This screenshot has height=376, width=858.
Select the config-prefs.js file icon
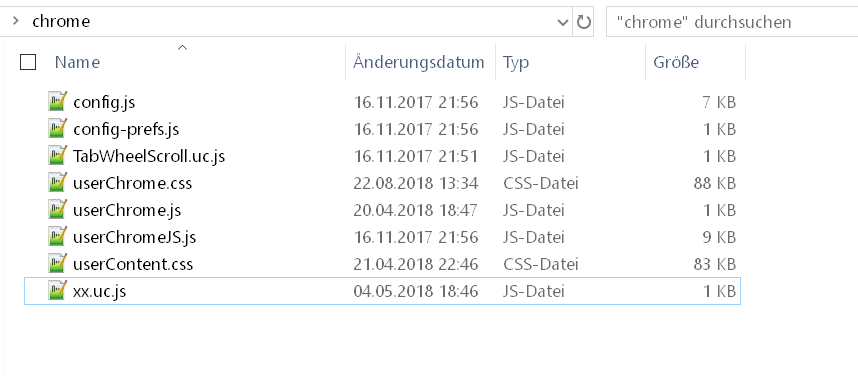point(57,129)
